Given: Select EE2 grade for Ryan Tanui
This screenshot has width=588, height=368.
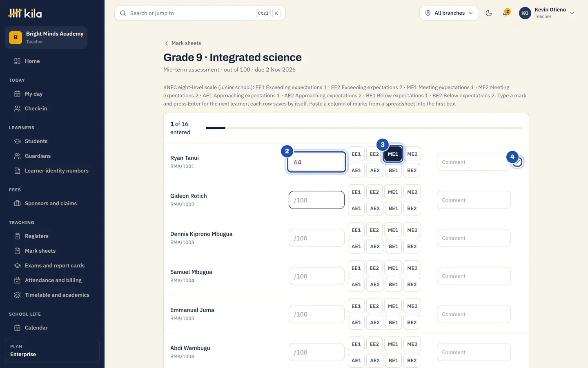Looking at the screenshot, I should coord(374,154).
